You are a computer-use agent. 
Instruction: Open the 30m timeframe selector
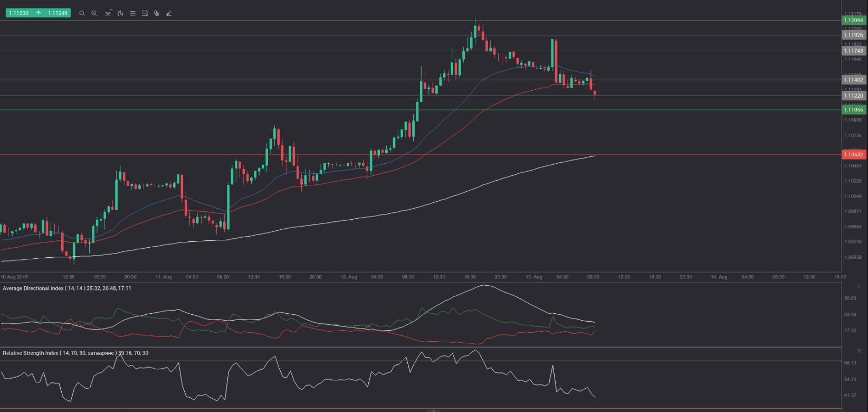click(108, 13)
